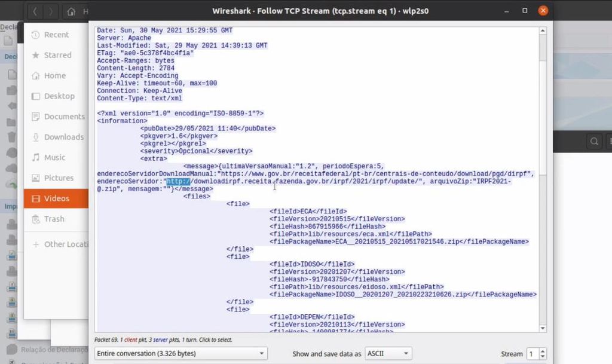612x364 pixels.
Task: Click the fileId IDOSO line
Action: [312, 264]
